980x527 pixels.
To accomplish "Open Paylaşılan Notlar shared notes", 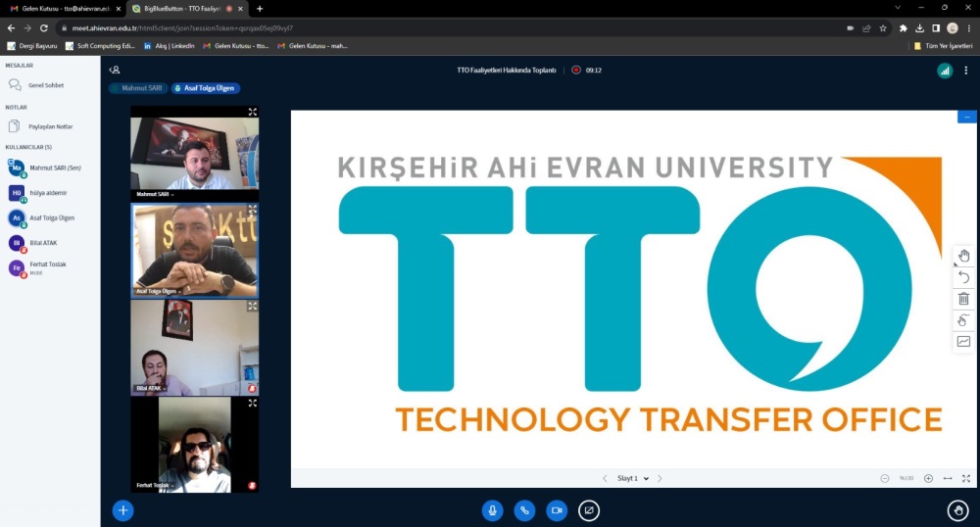I will (50, 126).
